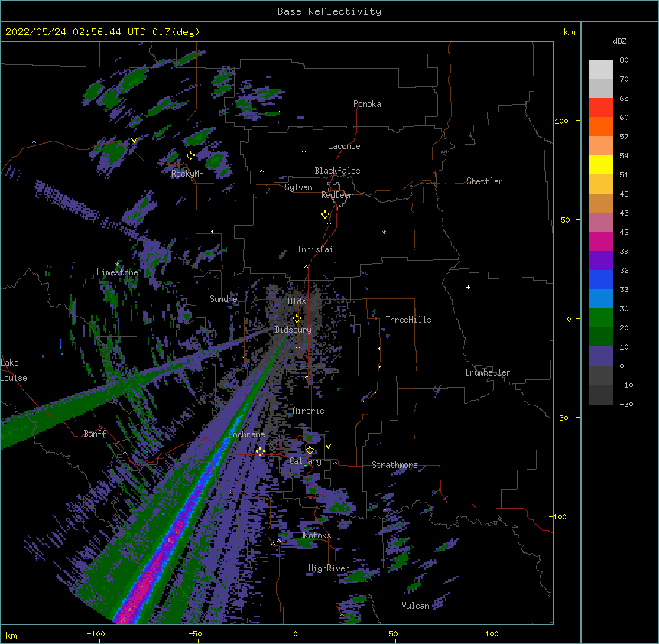Image resolution: width=659 pixels, height=644 pixels.
Task: Click the Innisfail label
Action: click(317, 249)
